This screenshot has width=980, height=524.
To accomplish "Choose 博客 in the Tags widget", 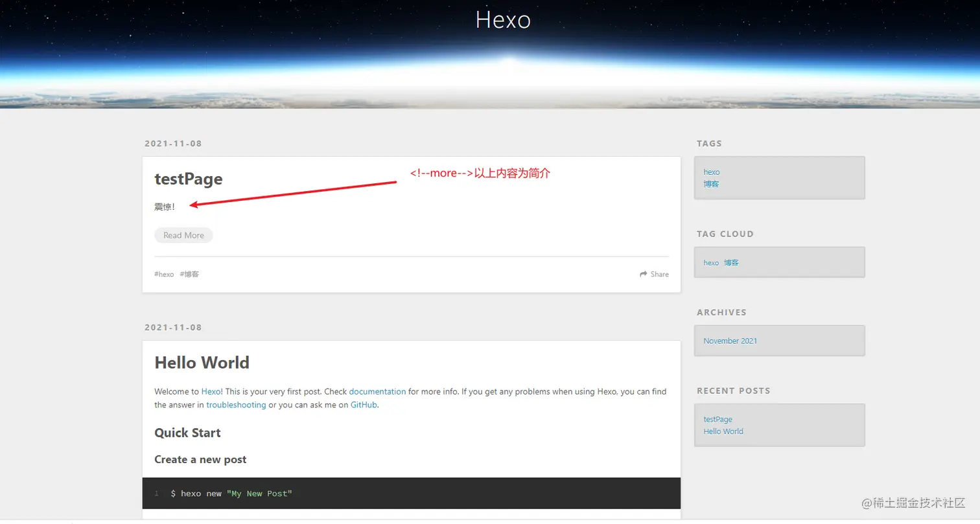I will coord(711,184).
